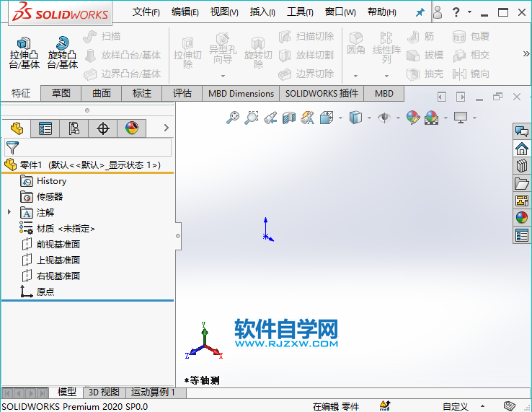
Task: Click Edit Appearance icon
Action: tap(413, 118)
